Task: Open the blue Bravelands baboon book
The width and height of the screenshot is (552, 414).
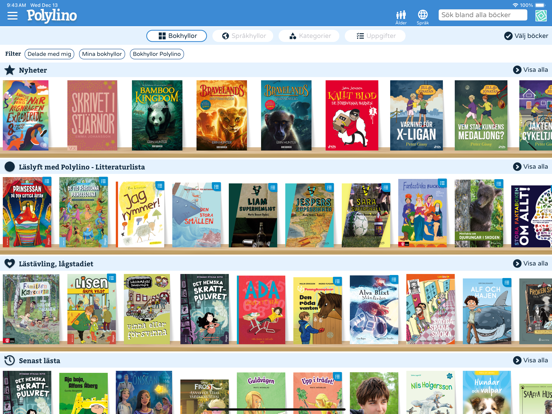Action: coord(286,115)
